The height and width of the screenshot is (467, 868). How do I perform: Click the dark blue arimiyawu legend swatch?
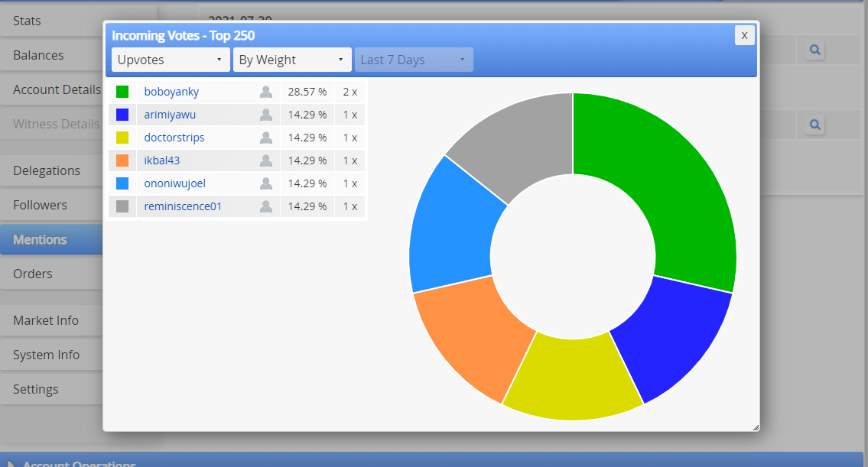[122, 115]
